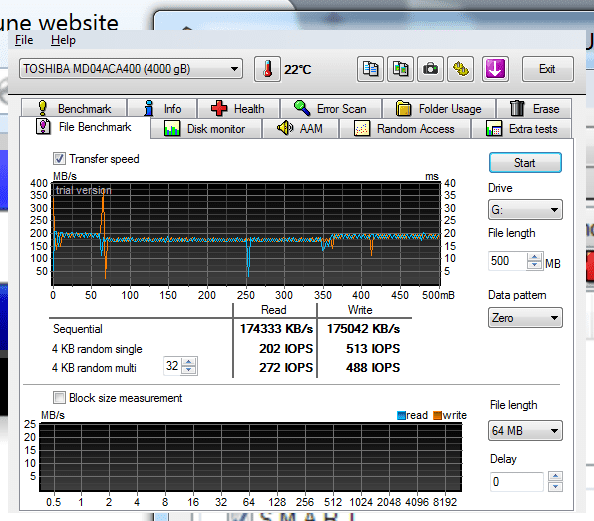The height and width of the screenshot is (521, 594).
Task: Open the Health tab
Action: (239, 109)
